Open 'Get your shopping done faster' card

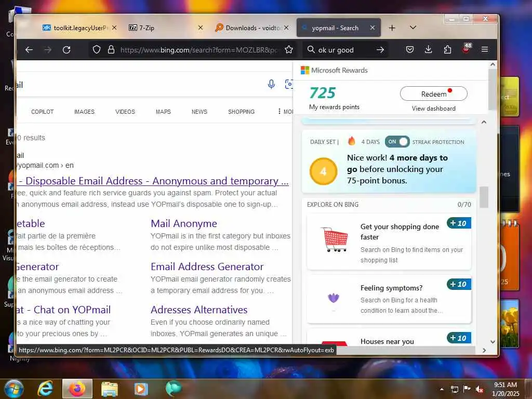pos(389,242)
